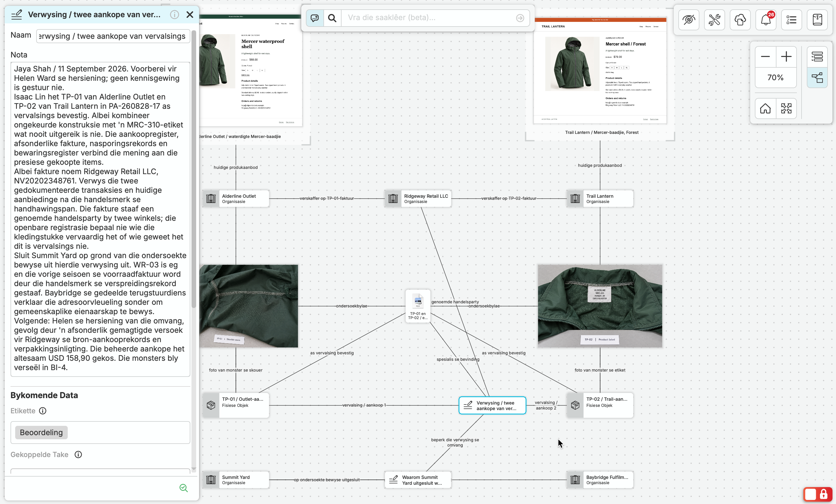
Task: Click the fit-to-screen icon
Action: (x=786, y=108)
